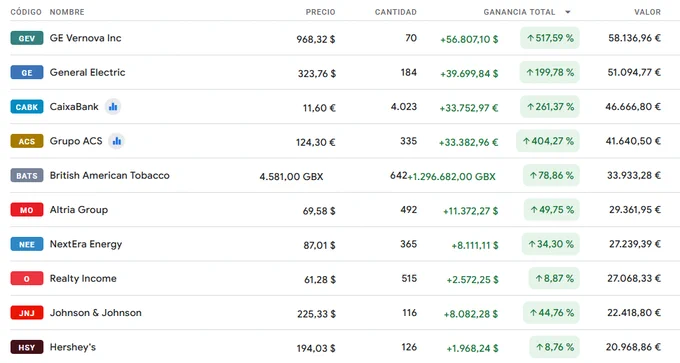Screen dimensions: 680x363
Task: Select price 69,58 $ of Altria
Action: (x=319, y=211)
